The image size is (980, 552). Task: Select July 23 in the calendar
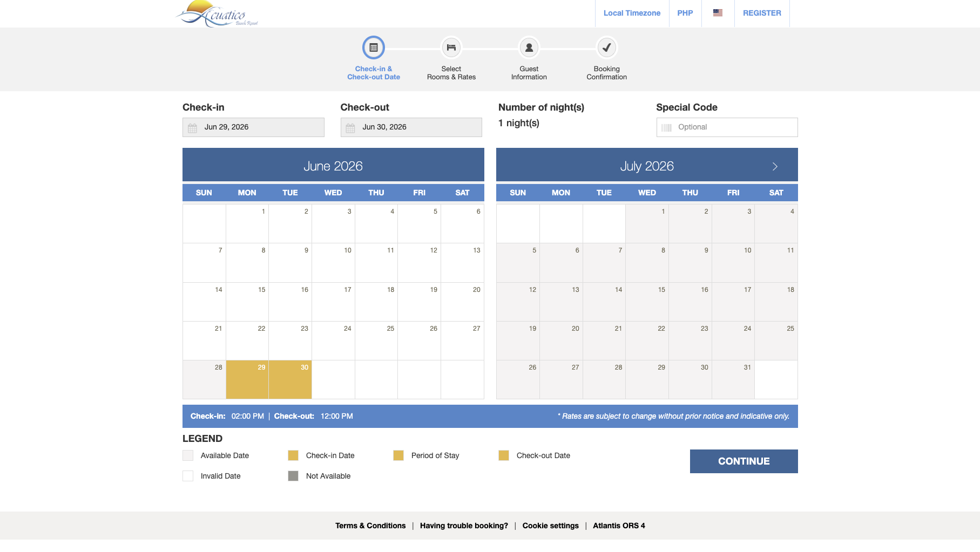690,341
